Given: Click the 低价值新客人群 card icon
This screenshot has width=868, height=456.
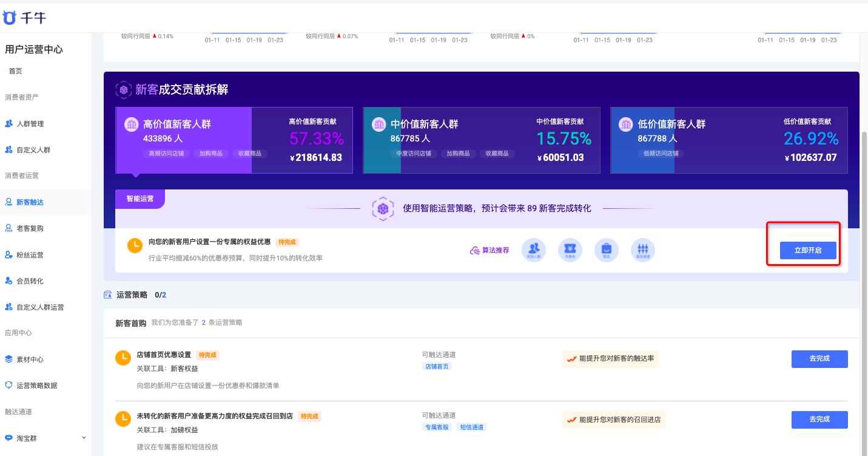Looking at the screenshot, I should pyautogui.click(x=626, y=124).
